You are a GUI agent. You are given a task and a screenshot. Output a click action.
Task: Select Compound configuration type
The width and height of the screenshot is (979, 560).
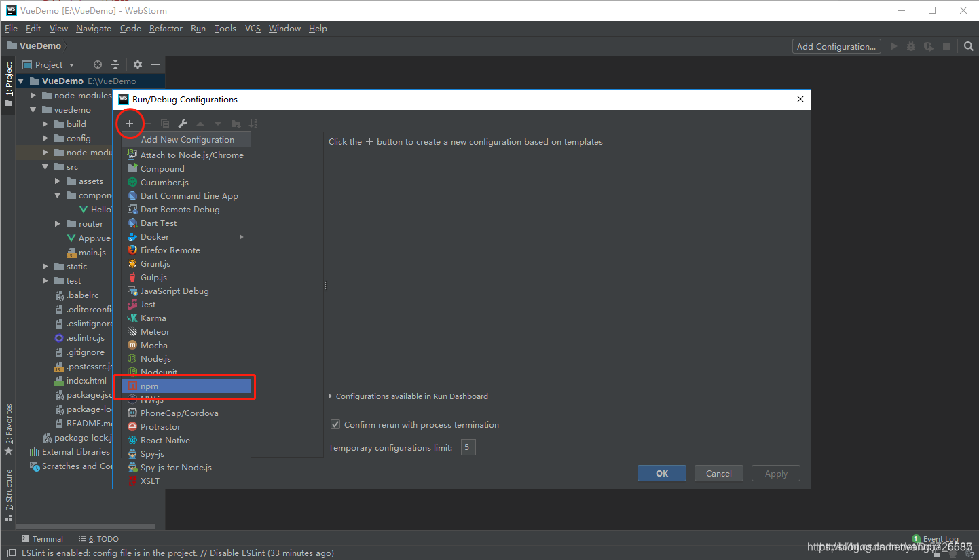click(187, 168)
